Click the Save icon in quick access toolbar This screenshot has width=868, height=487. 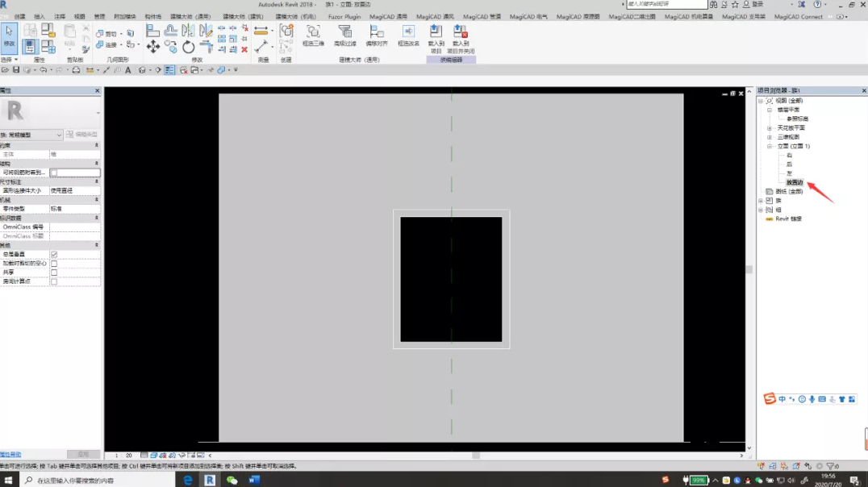coord(16,70)
